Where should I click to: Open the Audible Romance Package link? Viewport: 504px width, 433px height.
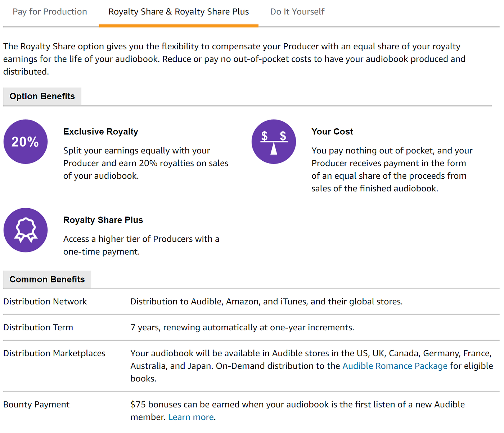395,366
